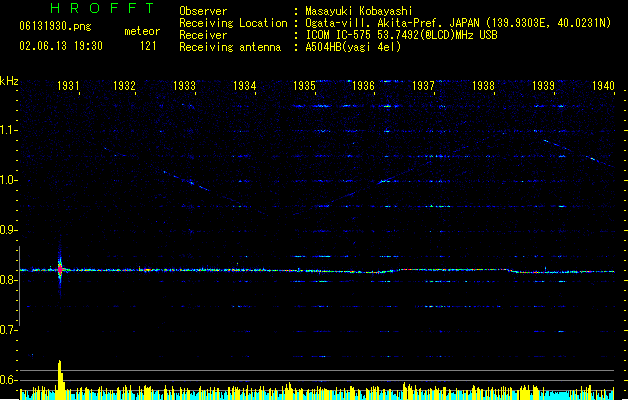Click time marker 1937
Image resolution: width=629 pixels, height=400 pixels.
424,86
